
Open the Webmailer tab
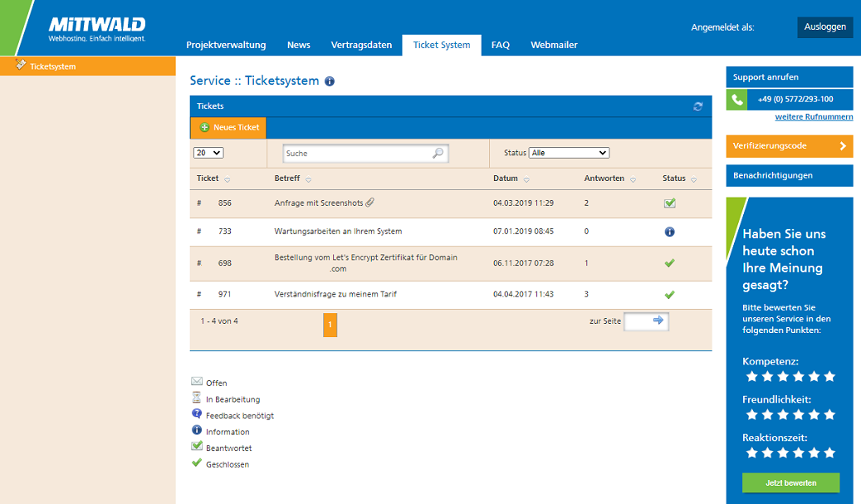(554, 45)
